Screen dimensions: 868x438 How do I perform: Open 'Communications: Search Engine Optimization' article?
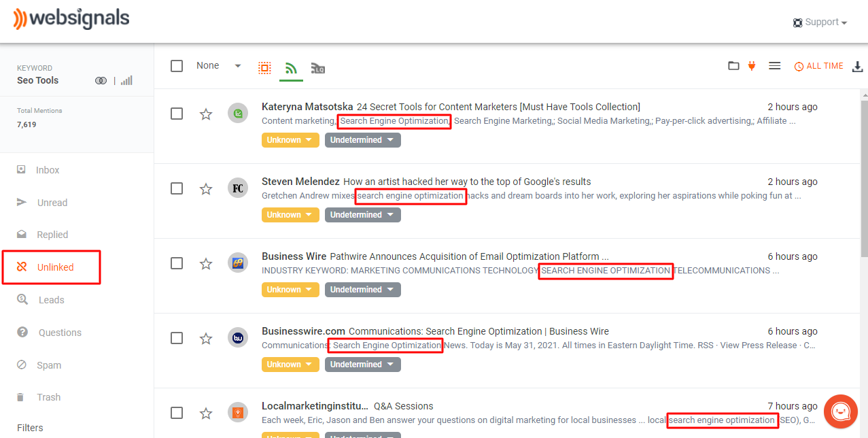479,331
